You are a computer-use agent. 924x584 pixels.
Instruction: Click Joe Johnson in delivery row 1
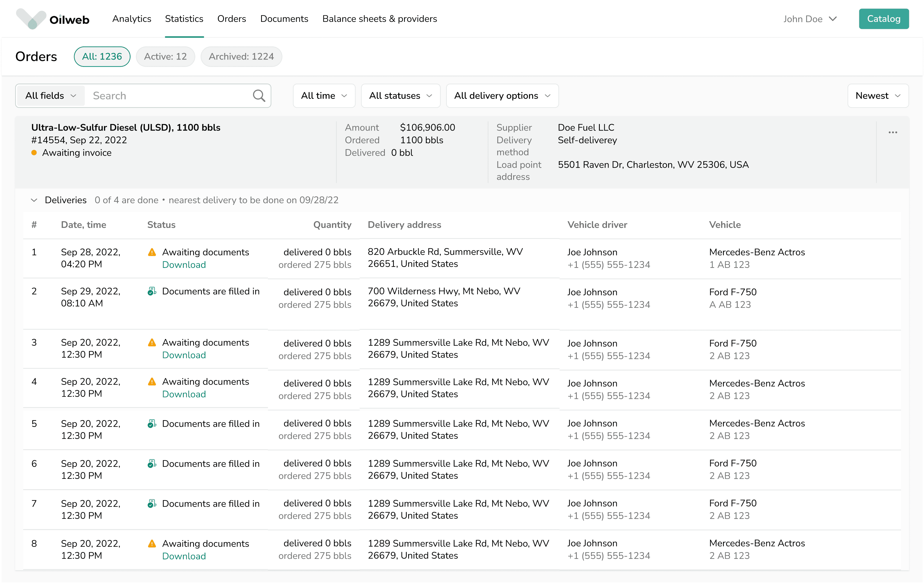click(x=592, y=252)
